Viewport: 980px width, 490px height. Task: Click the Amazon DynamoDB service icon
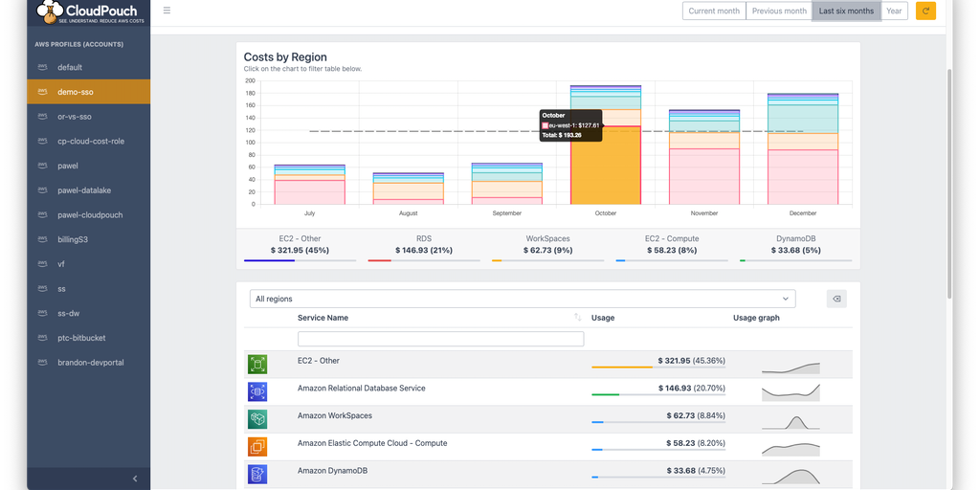tap(256, 474)
